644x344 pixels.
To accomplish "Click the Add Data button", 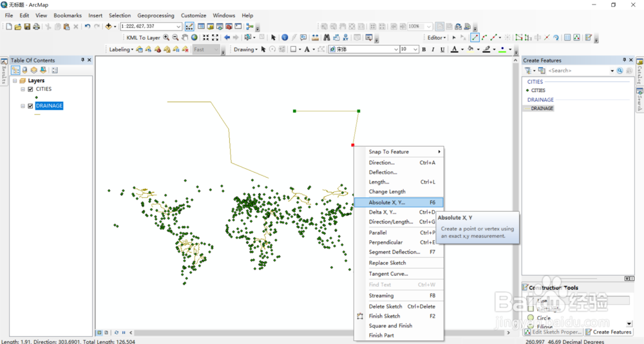I will (108, 26).
